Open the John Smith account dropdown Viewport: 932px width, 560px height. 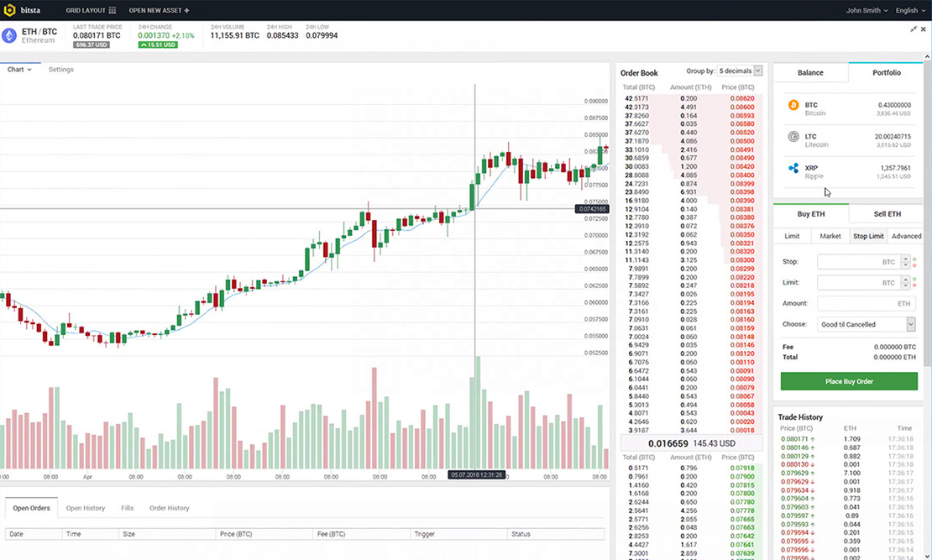coord(867,10)
